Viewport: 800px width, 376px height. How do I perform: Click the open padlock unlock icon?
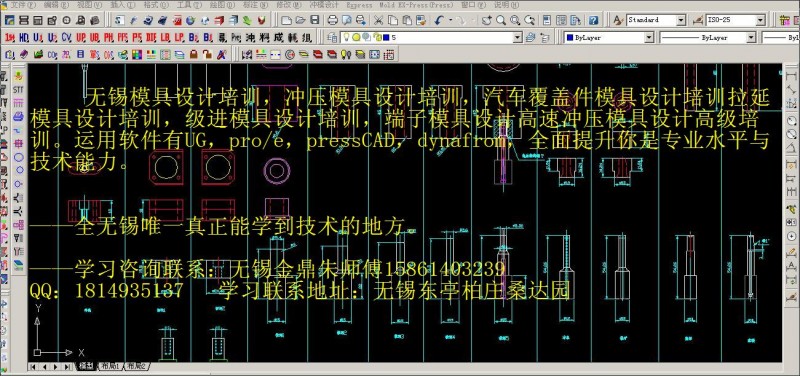click(x=208, y=54)
